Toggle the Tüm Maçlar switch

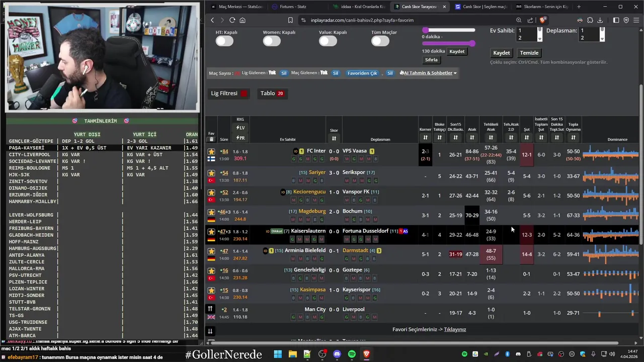tap(380, 41)
